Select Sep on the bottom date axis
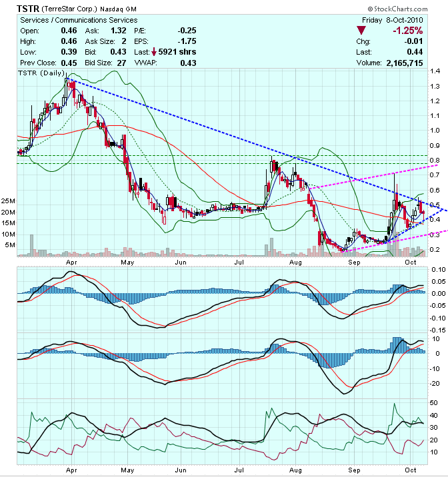 [354, 470]
